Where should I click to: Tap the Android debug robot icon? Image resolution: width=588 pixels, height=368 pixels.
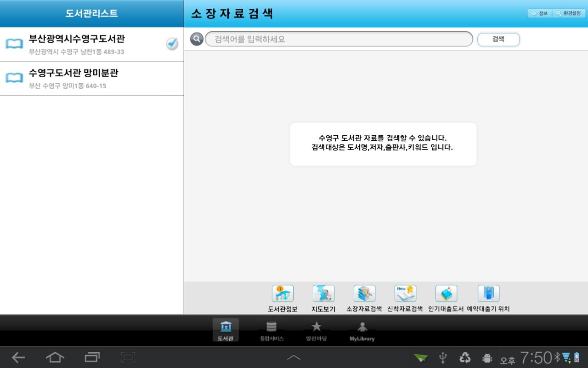coord(487,358)
